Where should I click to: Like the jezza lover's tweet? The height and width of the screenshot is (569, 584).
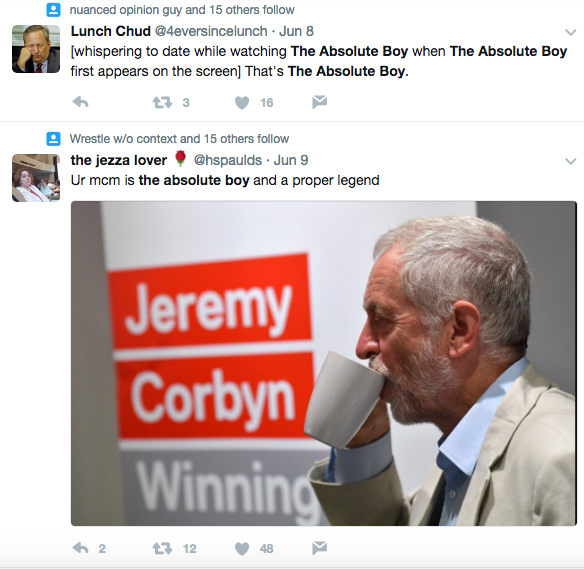click(x=242, y=549)
